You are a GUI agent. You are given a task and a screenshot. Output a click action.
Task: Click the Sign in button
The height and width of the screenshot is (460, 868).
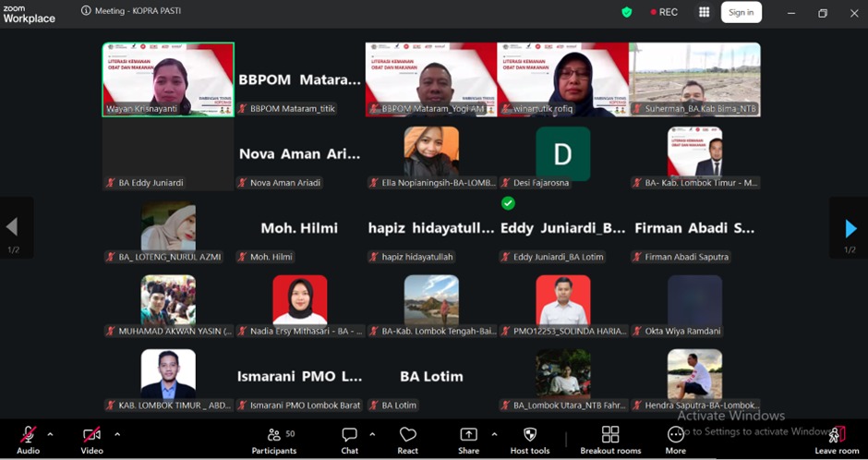(x=741, y=12)
